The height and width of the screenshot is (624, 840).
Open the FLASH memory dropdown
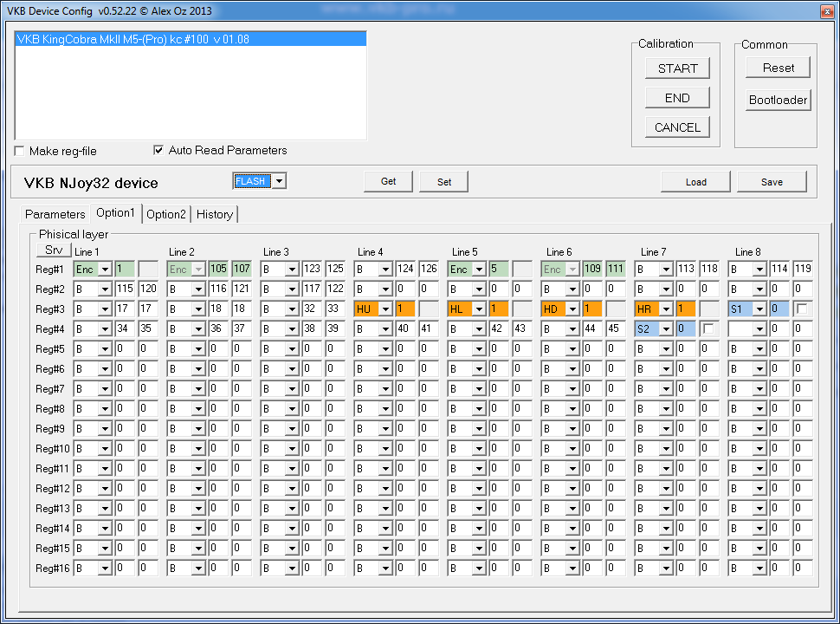(x=279, y=180)
